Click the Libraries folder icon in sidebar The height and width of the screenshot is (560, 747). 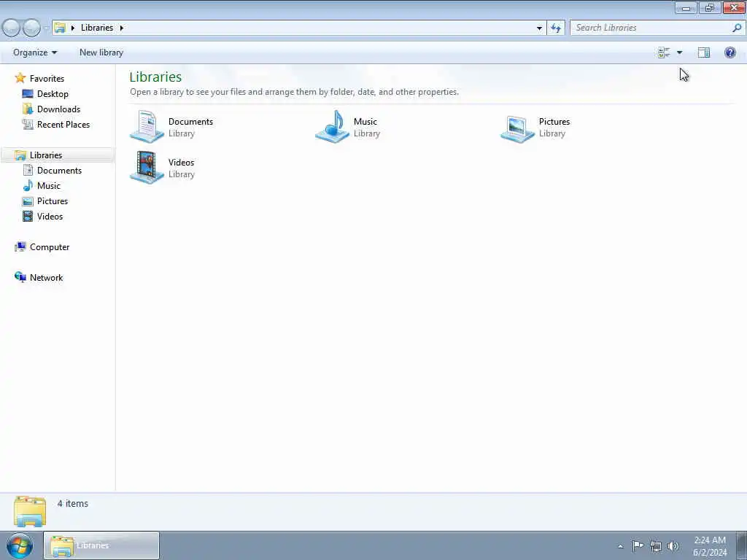tap(20, 155)
